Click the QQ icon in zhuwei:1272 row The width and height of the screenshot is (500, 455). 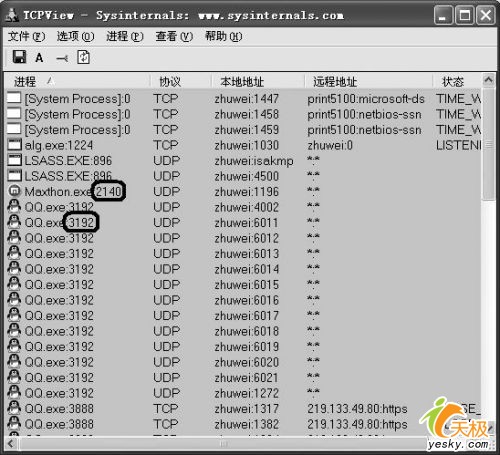pyautogui.click(x=14, y=393)
